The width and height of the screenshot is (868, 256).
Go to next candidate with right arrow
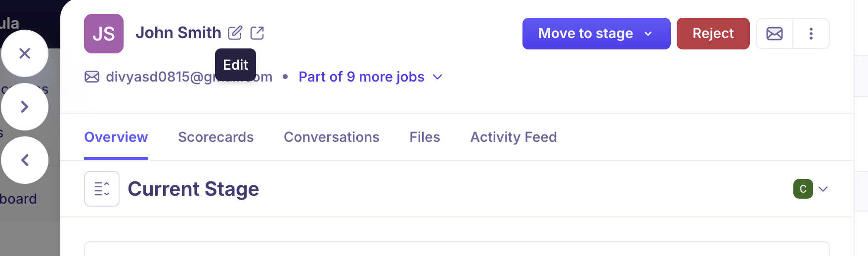[25, 107]
